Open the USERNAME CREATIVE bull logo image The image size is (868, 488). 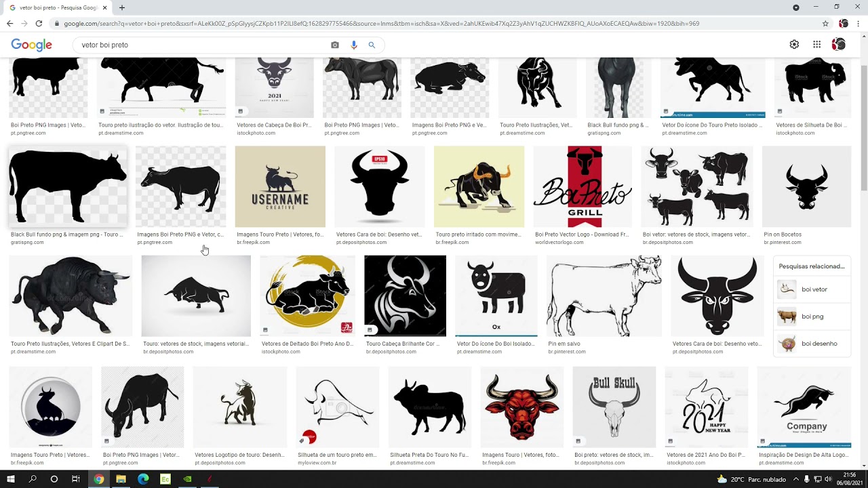280,187
